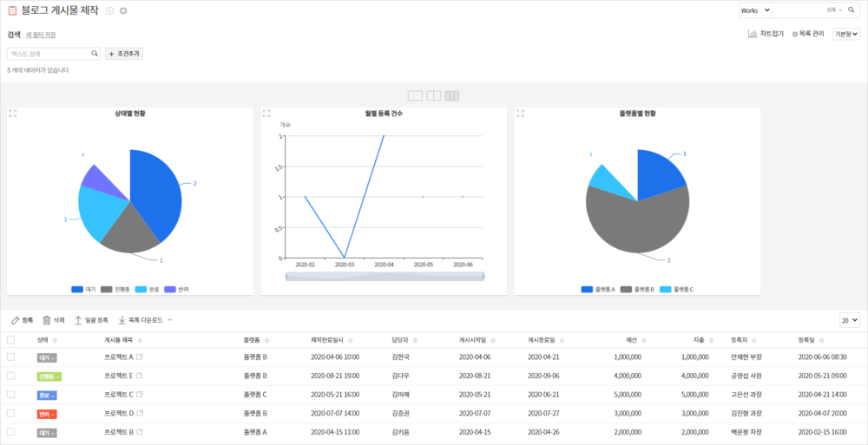Focus the top-right search input field
This screenshot has height=445, width=868.
799,10
